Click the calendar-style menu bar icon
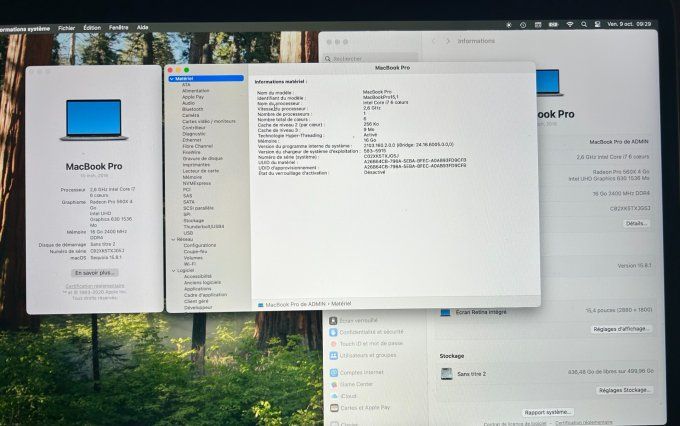 [x=538, y=25]
